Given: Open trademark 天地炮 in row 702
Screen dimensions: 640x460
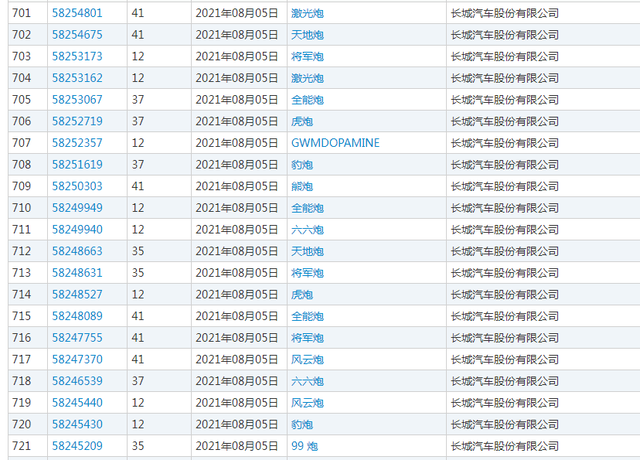Looking at the screenshot, I should [307, 35].
